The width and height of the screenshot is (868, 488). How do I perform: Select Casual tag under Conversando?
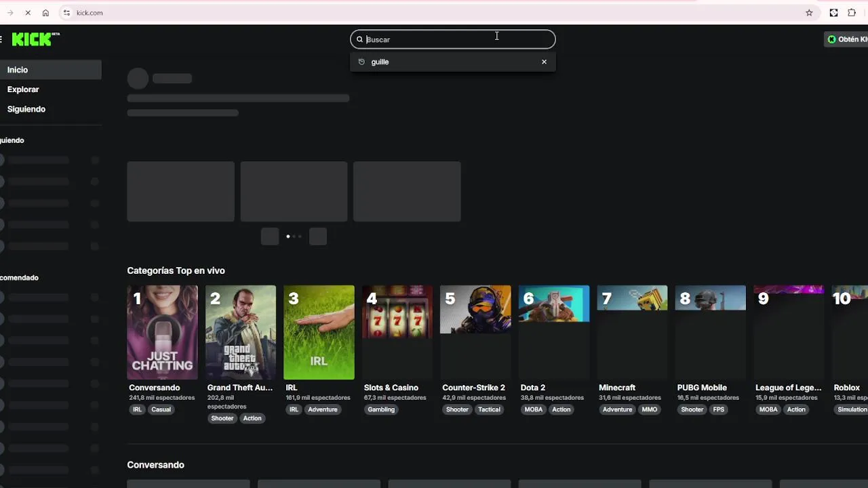[161, 409]
